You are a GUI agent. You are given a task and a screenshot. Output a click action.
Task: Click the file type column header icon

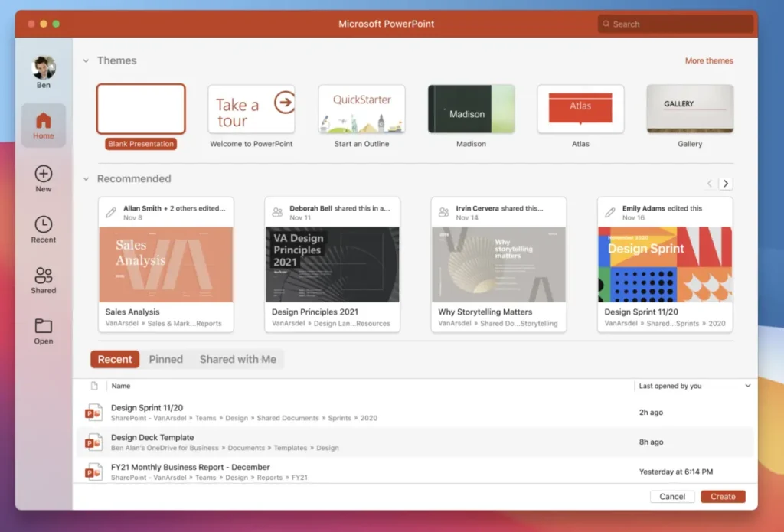(94, 386)
